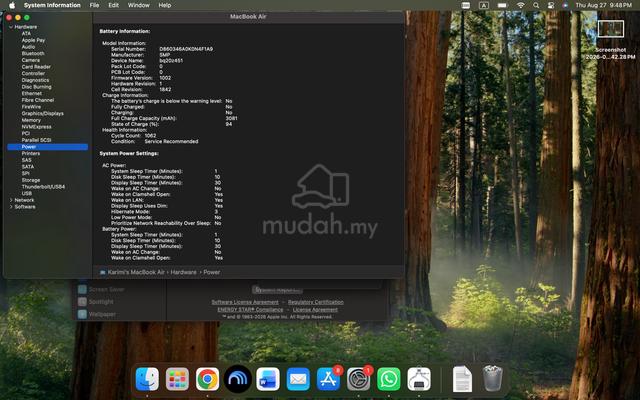640x400 pixels.
Task: Open the App Store Dock icon
Action: 328,379
